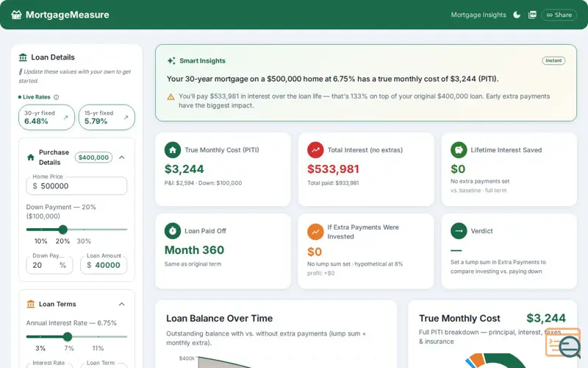Click the Loan Details bank icon

[23, 57]
